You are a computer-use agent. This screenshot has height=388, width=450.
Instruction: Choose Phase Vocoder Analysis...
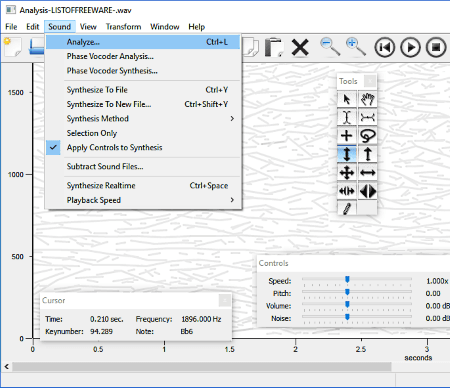143,56
